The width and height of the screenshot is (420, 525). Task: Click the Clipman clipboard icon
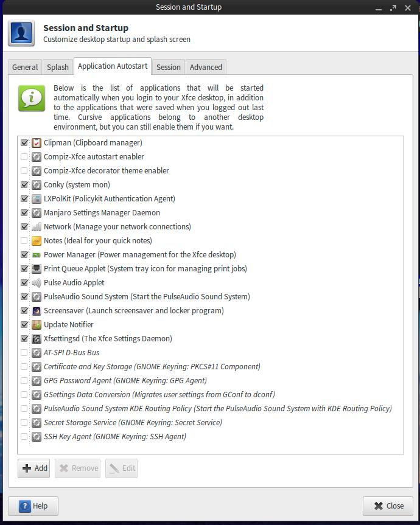click(36, 142)
